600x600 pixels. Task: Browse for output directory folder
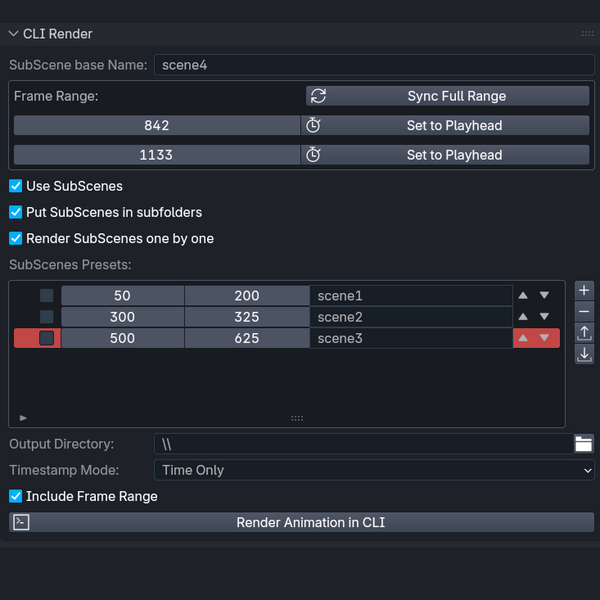pos(584,444)
